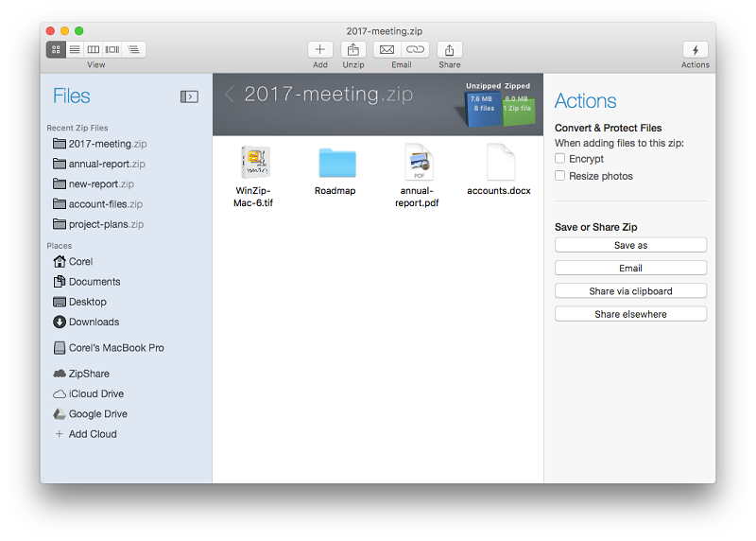Open Google Drive

point(90,414)
